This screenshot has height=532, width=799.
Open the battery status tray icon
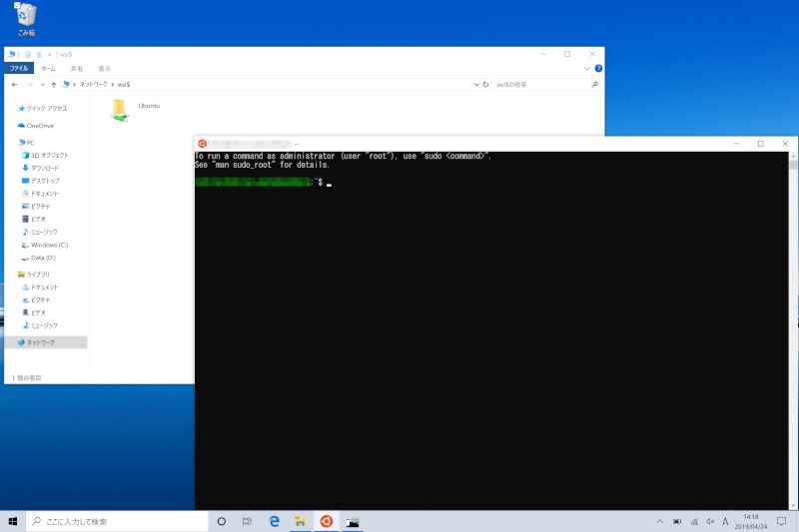click(x=677, y=521)
